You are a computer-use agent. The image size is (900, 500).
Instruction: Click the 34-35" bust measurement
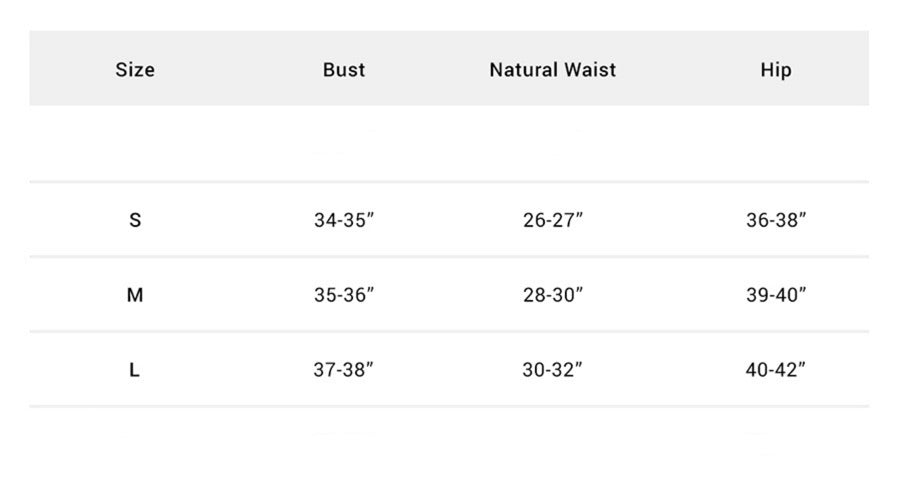pos(344,220)
